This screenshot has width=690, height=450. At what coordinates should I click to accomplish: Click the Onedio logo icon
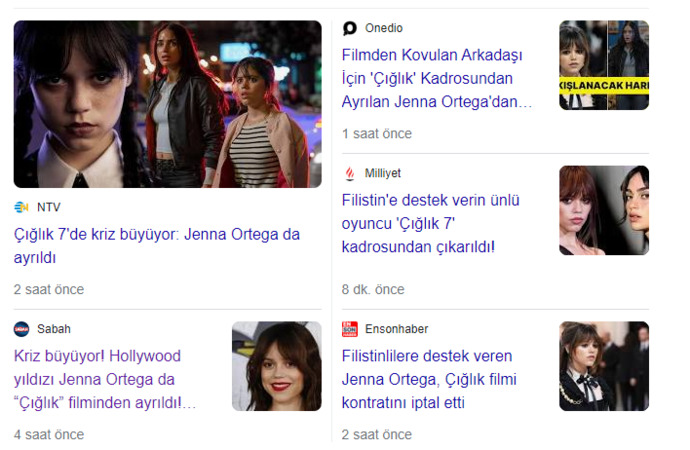350,28
